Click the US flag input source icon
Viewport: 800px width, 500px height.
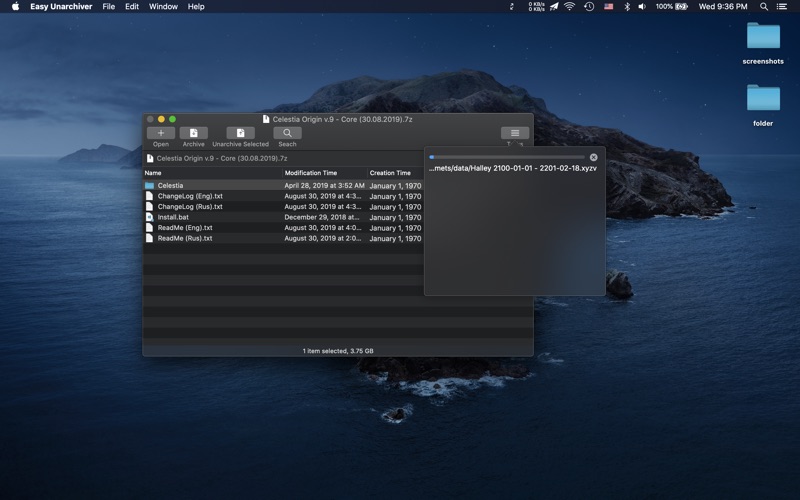coord(609,7)
